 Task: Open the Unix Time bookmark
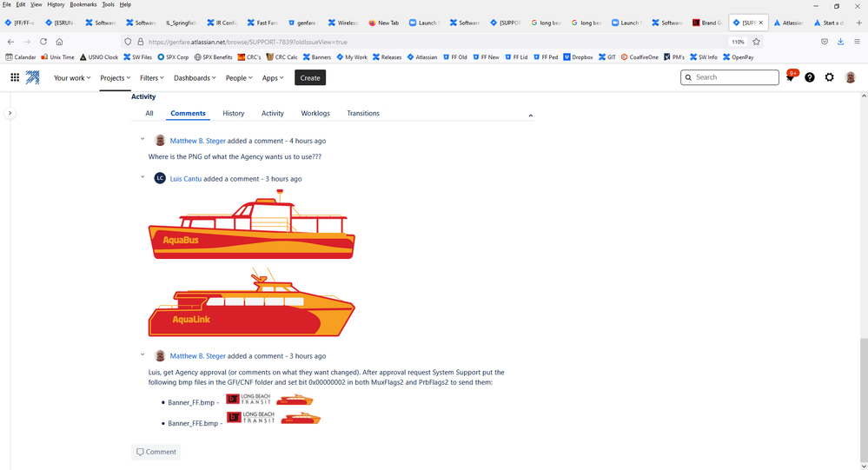57,57
